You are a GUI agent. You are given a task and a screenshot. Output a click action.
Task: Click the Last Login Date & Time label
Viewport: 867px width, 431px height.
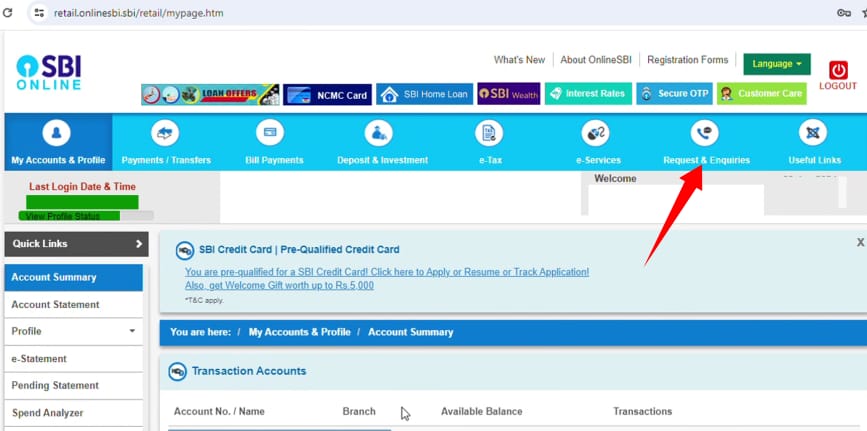tap(82, 187)
